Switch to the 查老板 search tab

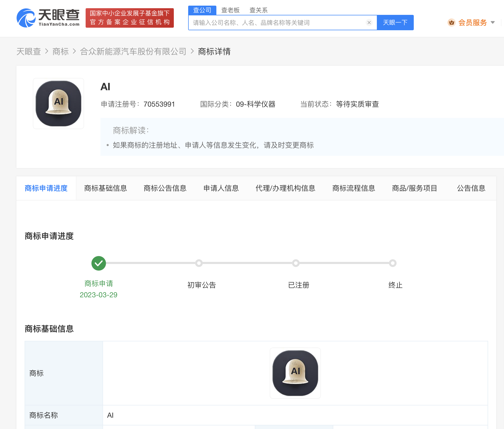click(x=230, y=10)
